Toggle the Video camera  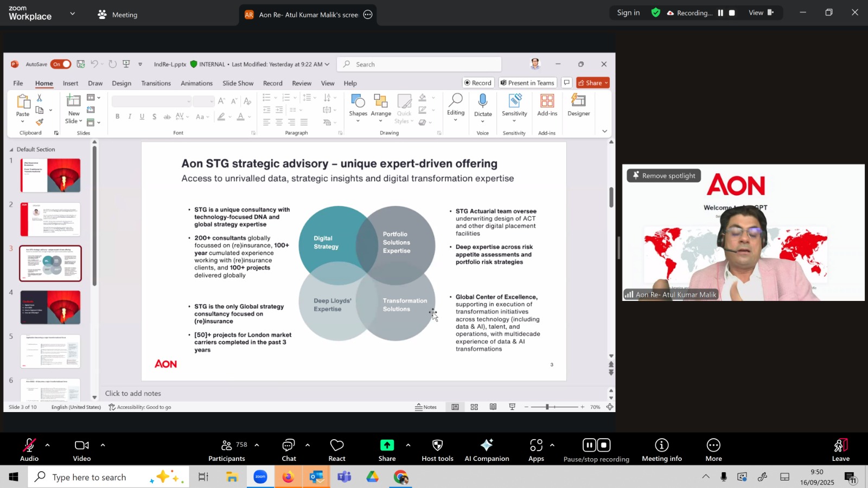click(82, 450)
